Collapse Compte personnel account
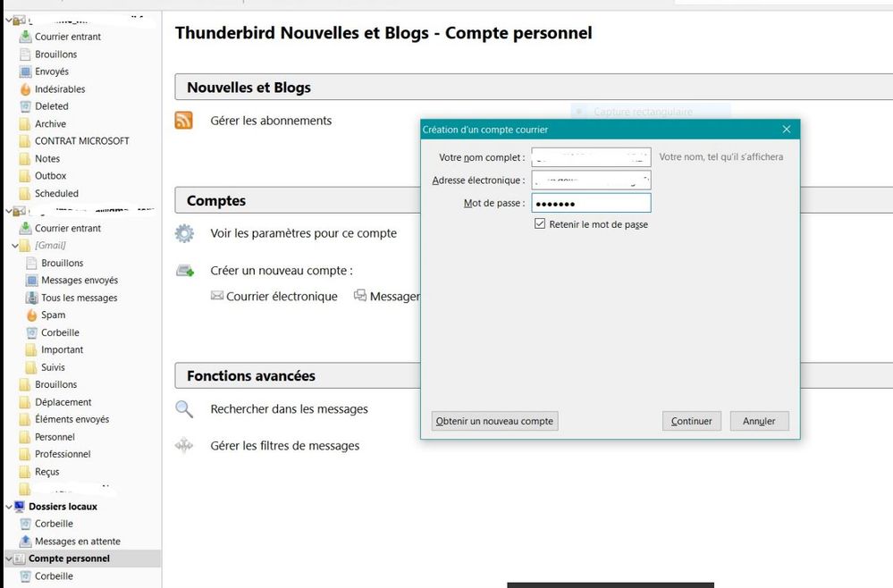Viewport: 893px width, 588px height. (x=9, y=559)
